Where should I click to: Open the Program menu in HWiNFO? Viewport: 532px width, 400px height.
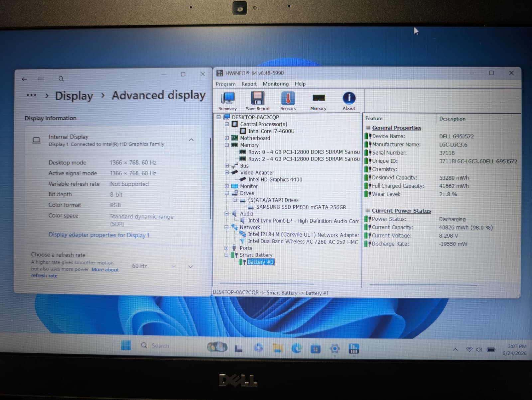pyautogui.click(x=225, y=84)
